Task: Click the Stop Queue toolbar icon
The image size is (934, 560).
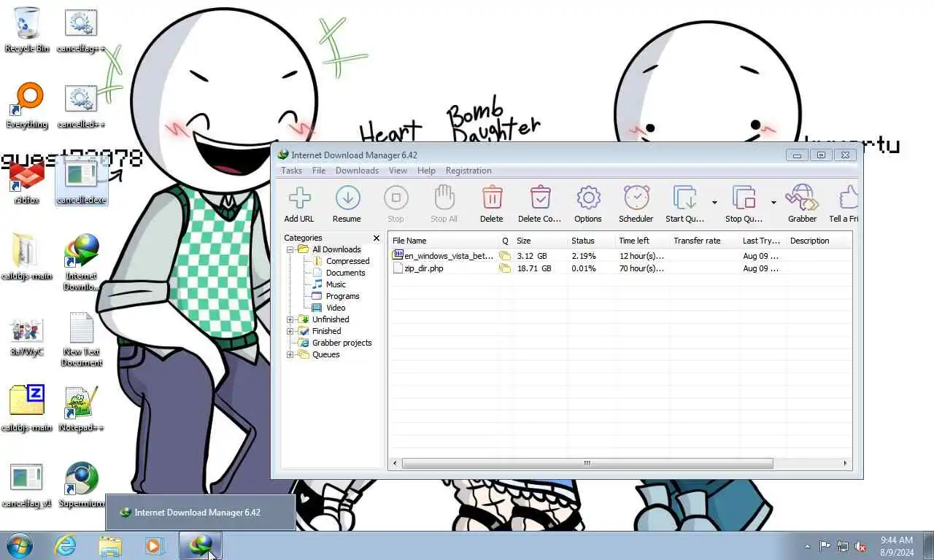Action: click(x=744, y=204)
